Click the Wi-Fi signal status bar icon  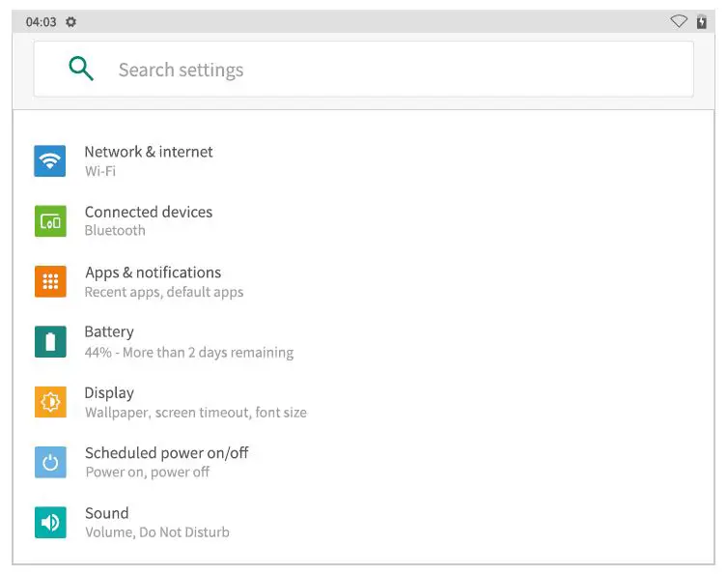tap(679, 22)
